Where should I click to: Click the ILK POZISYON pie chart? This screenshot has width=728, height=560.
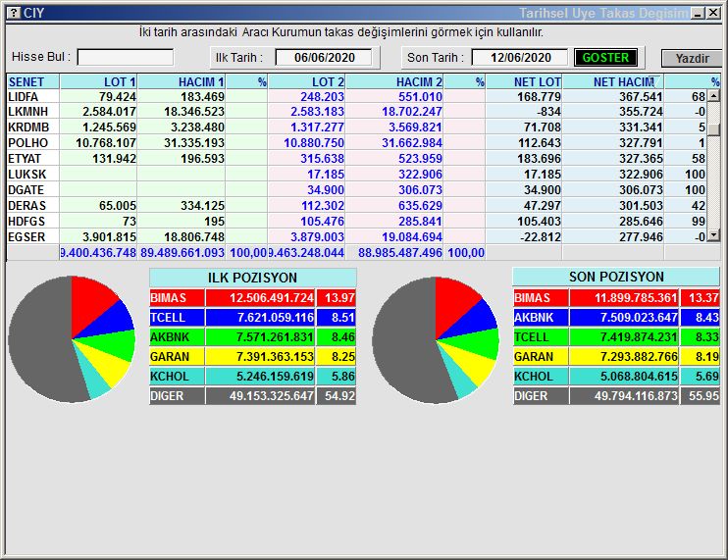pos(72,338)
